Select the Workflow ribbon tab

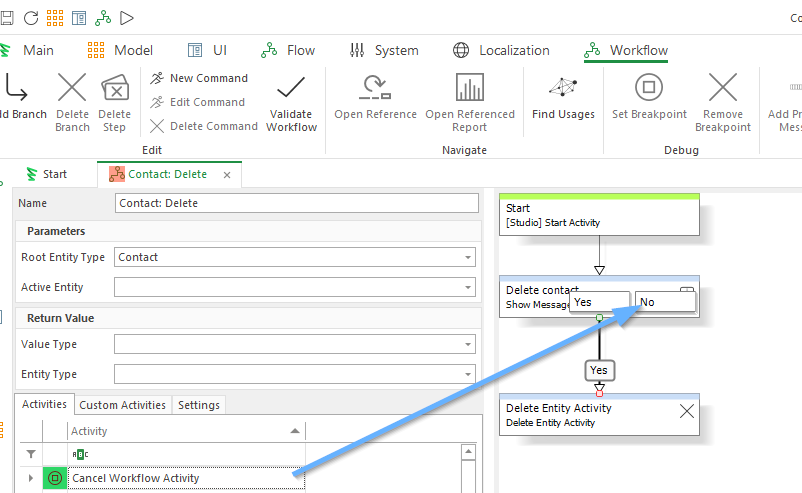[x=626, y=50]
